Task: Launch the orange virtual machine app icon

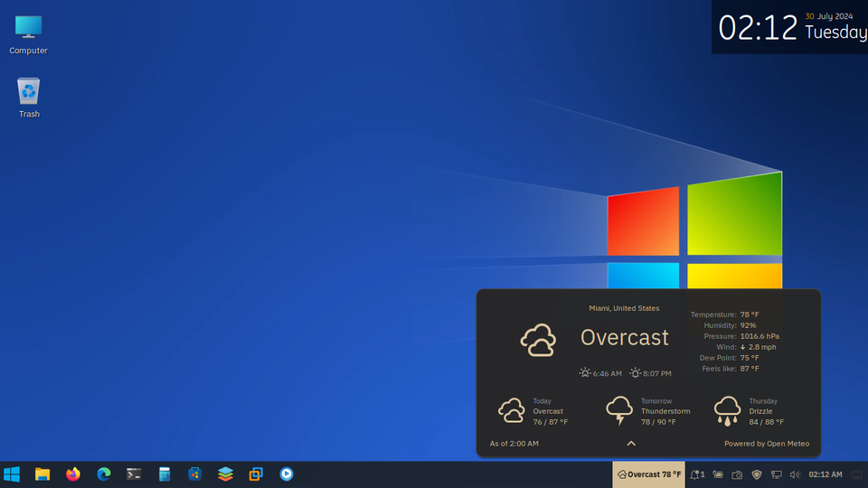Action: pyautogui.click(x=256, y=474)
